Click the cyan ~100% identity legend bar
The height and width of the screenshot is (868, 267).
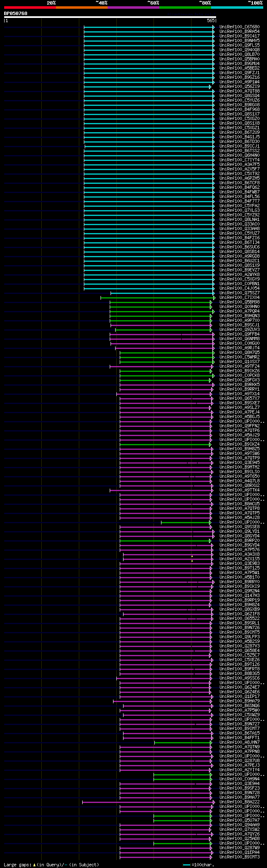tap(237, 8)
